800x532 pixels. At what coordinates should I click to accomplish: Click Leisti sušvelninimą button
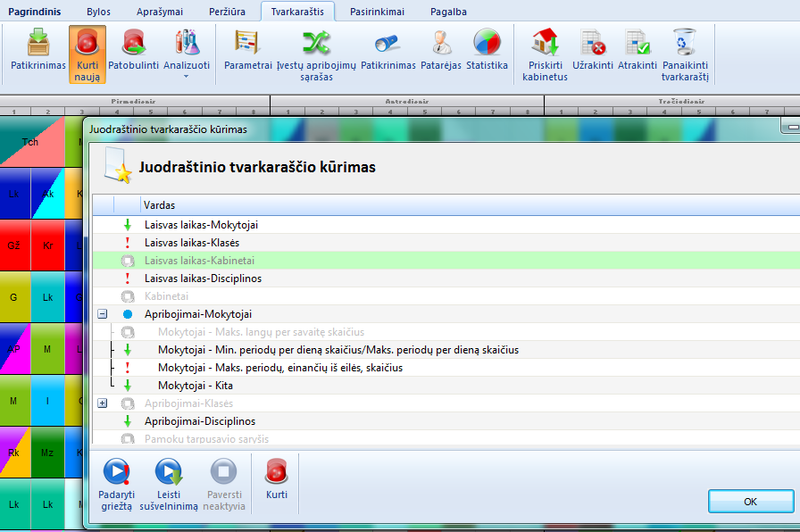coord(168,485)
